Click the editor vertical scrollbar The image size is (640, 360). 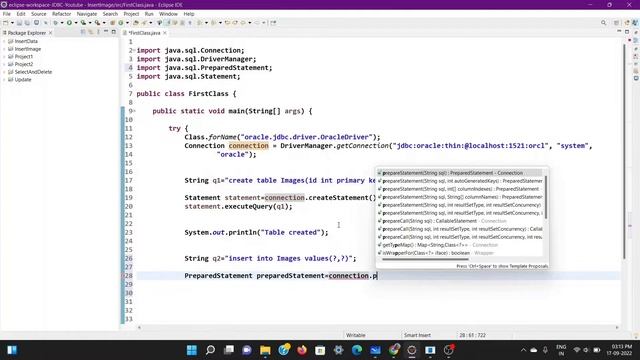tap(624, 151)
